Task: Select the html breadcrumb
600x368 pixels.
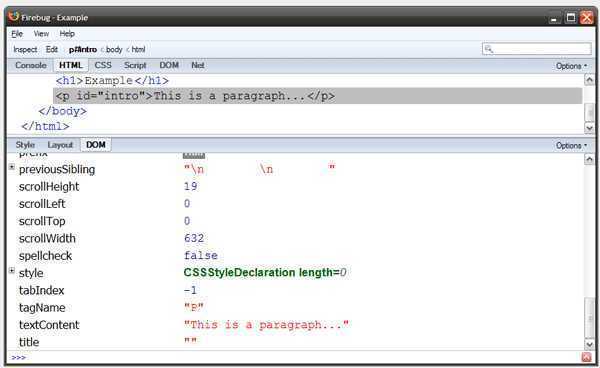Action: coord(138,49)
